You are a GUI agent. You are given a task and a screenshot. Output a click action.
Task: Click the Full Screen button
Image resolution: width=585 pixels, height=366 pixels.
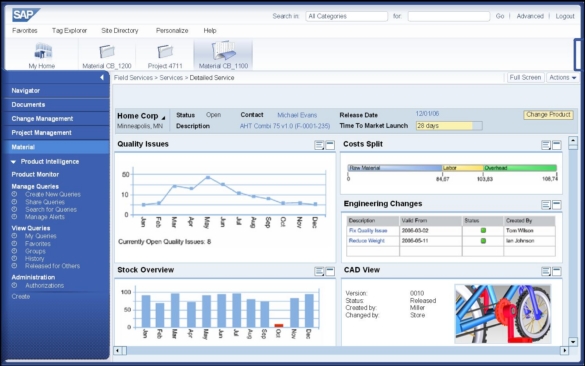pos(525,78)
